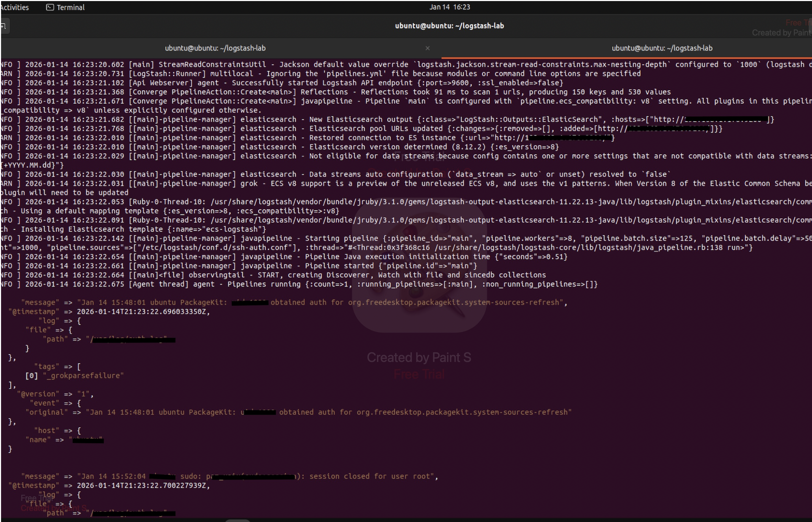Click the ssh-auth.conf pipeline sources line

[377, 247]
